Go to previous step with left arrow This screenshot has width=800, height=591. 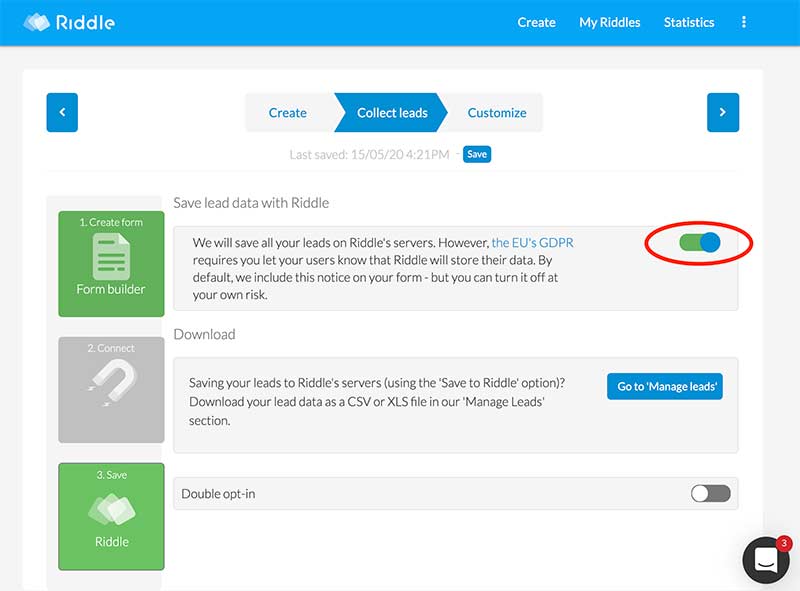[x=62, y=112]
